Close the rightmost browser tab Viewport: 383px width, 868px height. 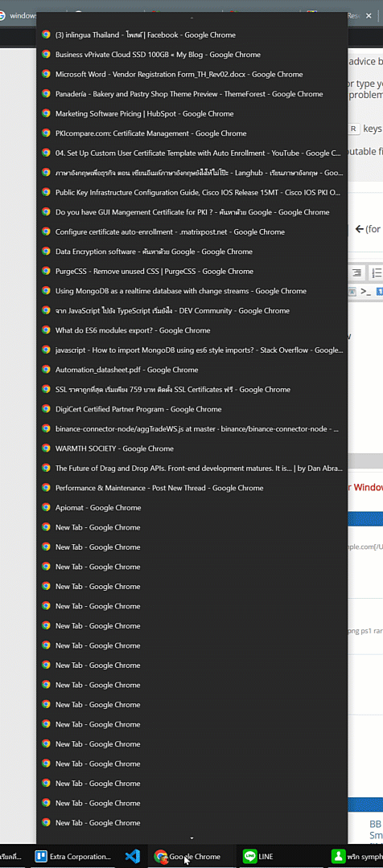[x=368, y=16]
